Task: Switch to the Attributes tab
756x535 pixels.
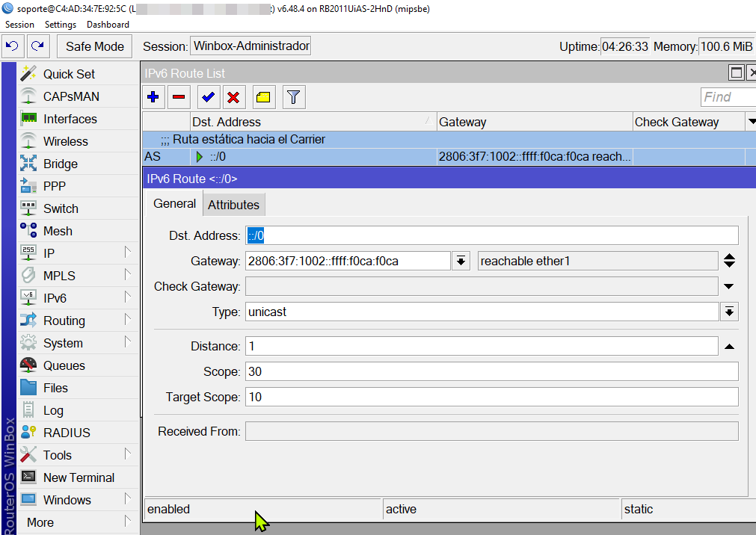Action: pyautogui.click(x=233, y=205)
